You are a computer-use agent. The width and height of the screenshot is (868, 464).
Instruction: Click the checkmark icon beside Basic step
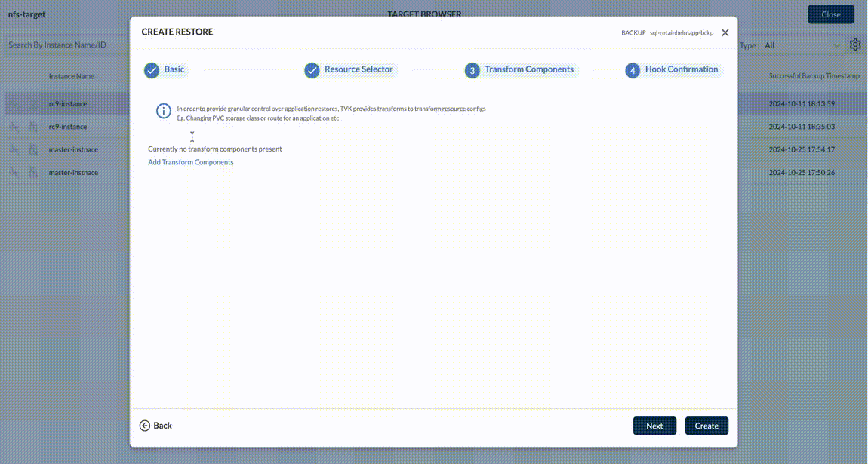pyautogui.click(x=152, y=70)
